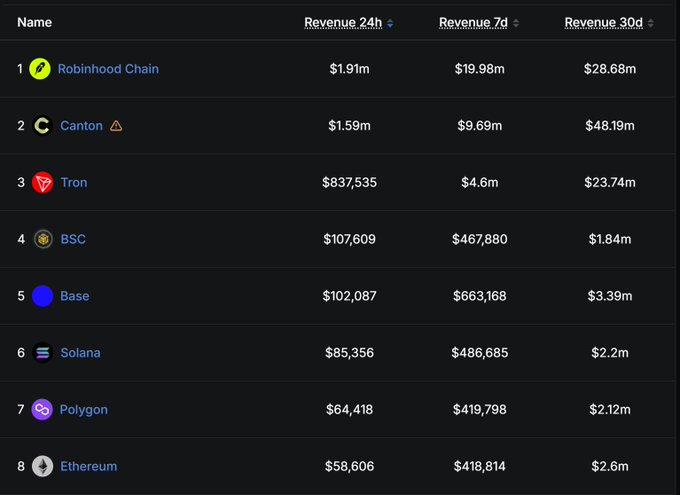
Task: Select Canton's $48.19m value
Action: pyautogui.click(x=610, y=125)
